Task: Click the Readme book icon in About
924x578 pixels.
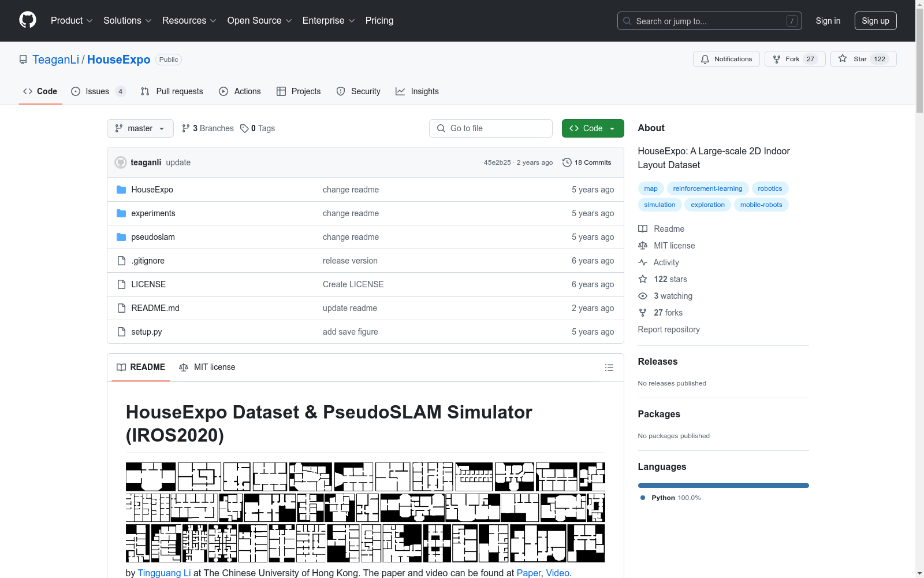Action: (x=643, y=229)
